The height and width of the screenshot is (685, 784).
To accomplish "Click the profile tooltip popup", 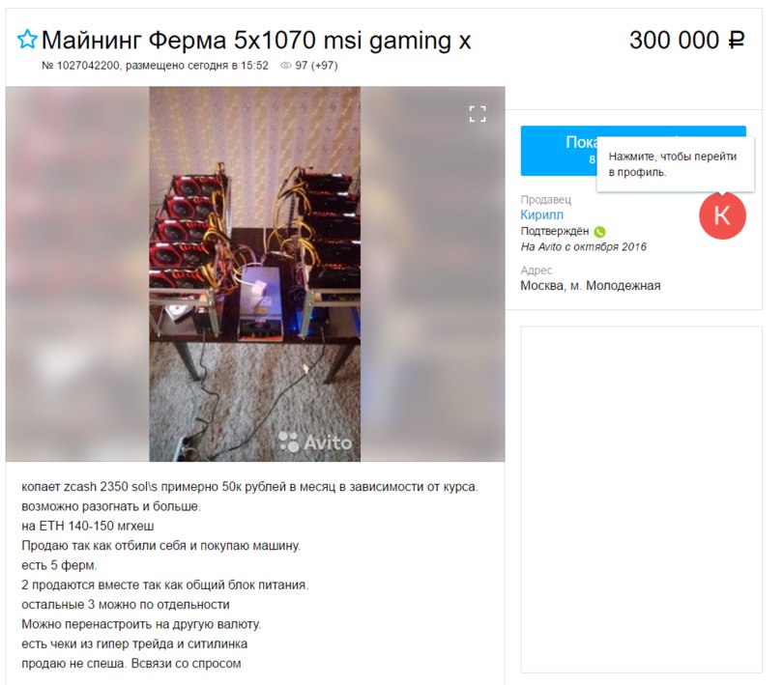I will pos(675,164).
